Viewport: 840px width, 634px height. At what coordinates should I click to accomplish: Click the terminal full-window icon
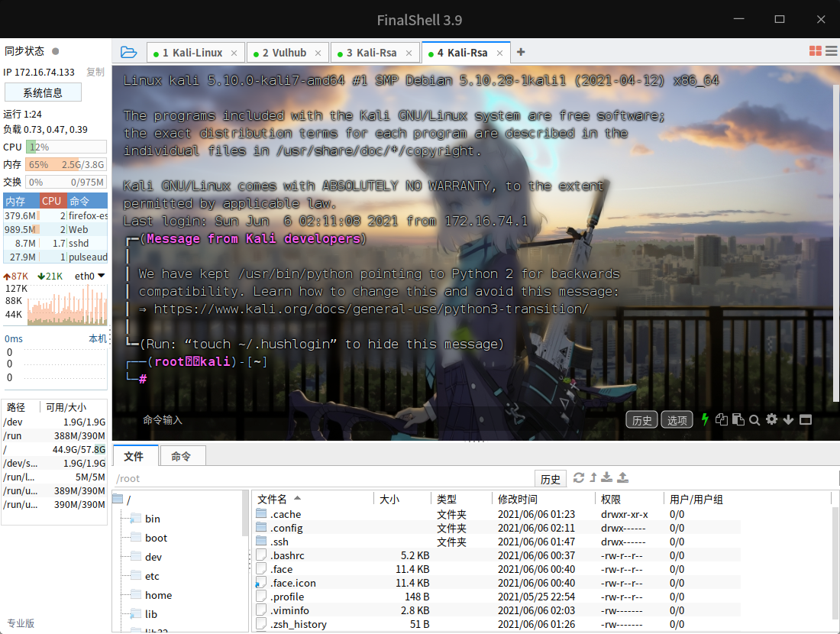pyautogui.click(x=805, y=419)
